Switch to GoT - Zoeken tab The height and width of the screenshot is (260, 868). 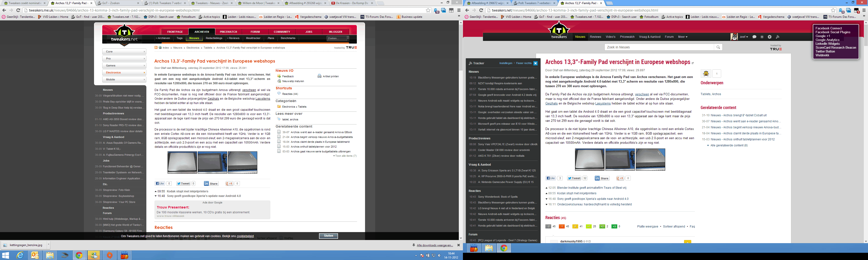(x=118, y=3)
